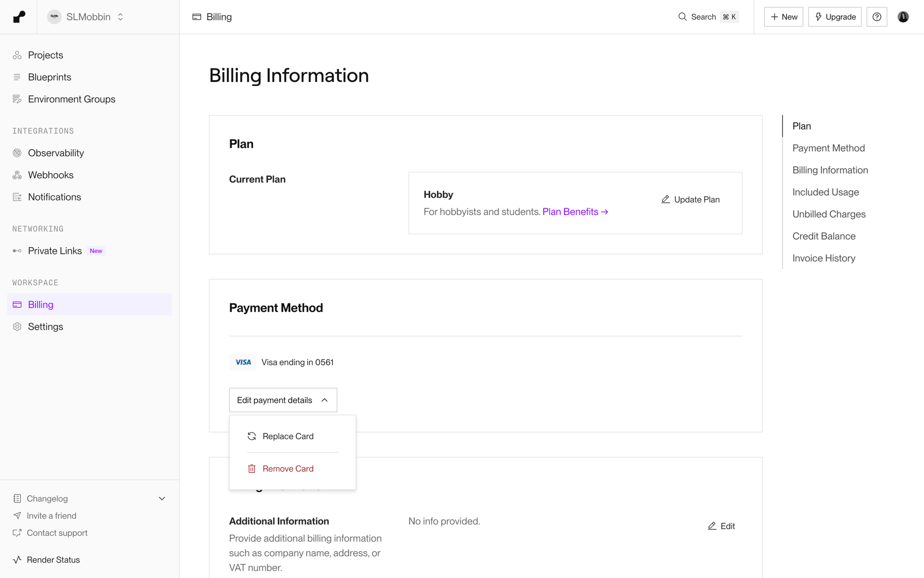
Task: Click the New button
Action: pyautogui.click(x=783, y=17)
